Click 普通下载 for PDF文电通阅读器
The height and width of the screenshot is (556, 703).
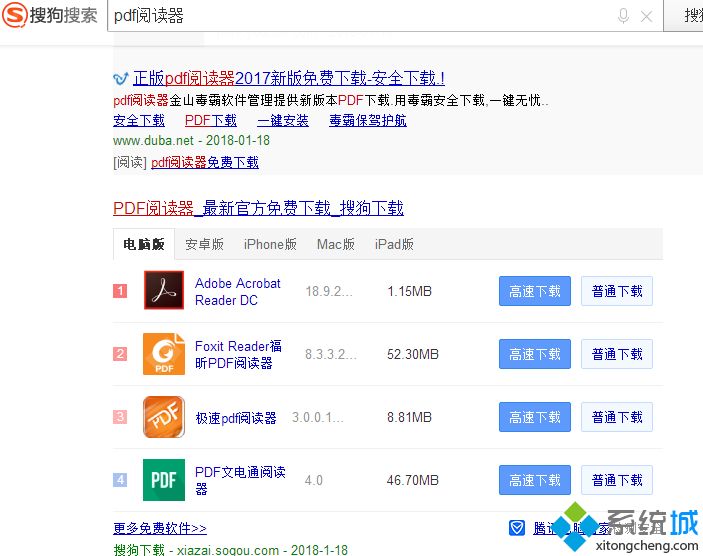coord(617,480)
